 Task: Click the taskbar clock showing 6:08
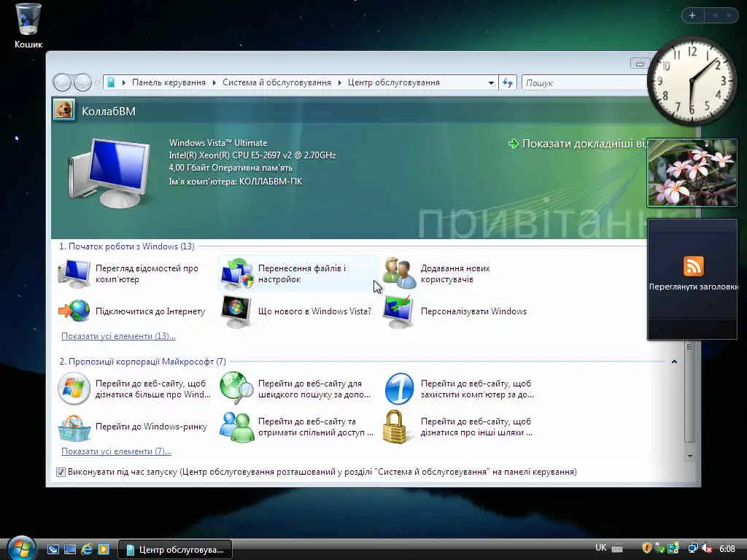(x=727, y=548)
